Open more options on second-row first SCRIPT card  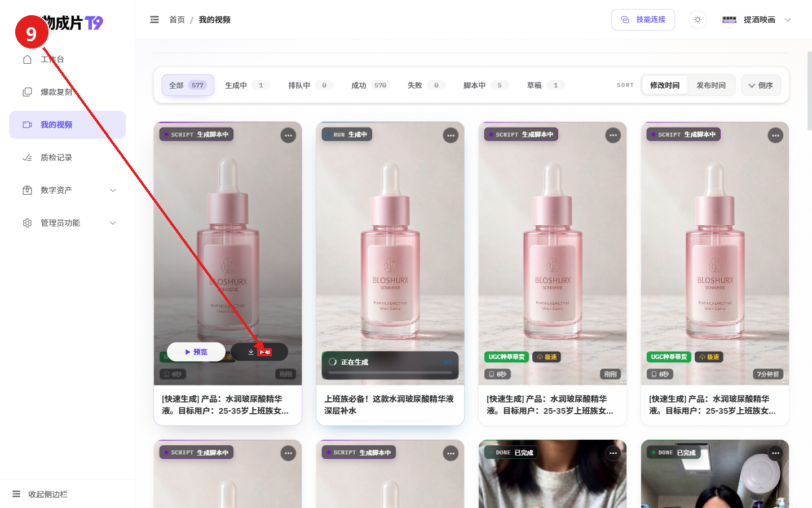[288, 453]
